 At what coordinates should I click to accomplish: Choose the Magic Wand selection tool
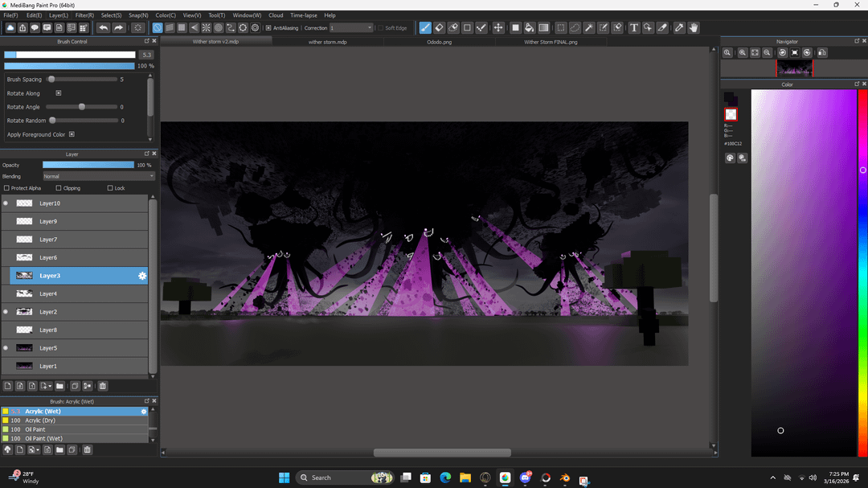click(589, 27)
